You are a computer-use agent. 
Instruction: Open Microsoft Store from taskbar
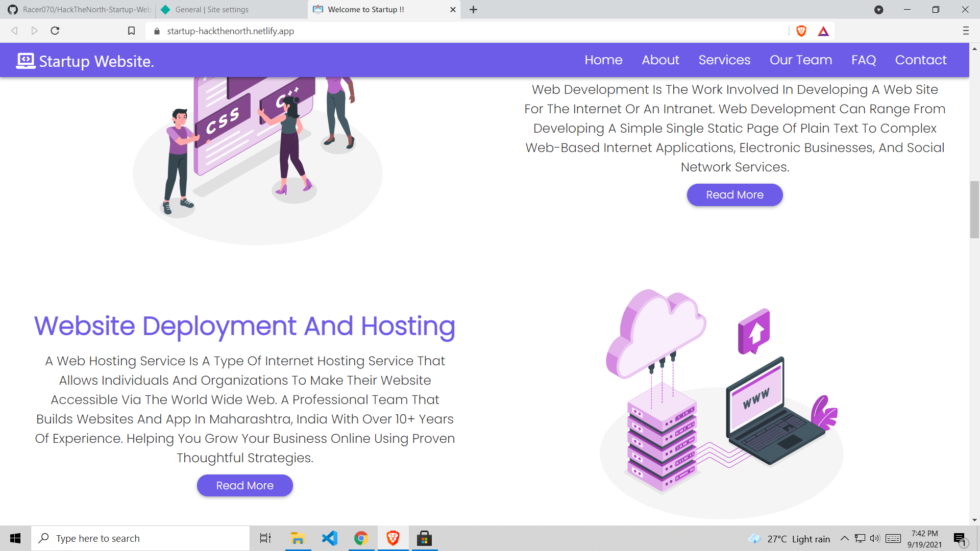[x=424, y=538]
